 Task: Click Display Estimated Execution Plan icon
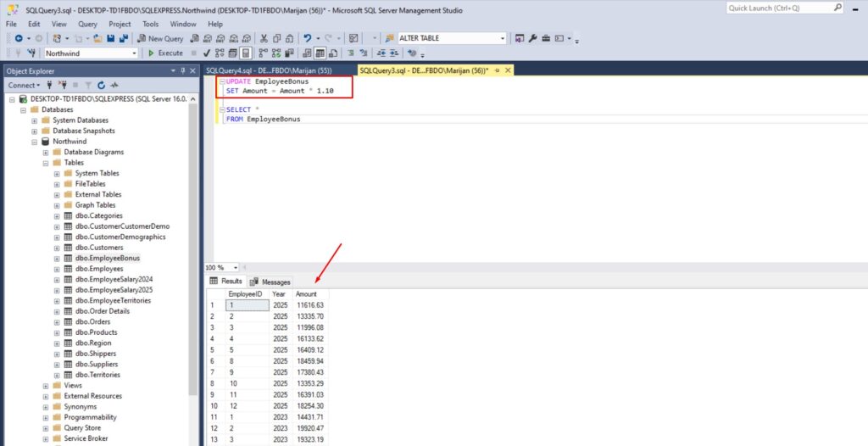tap(220, 53)
